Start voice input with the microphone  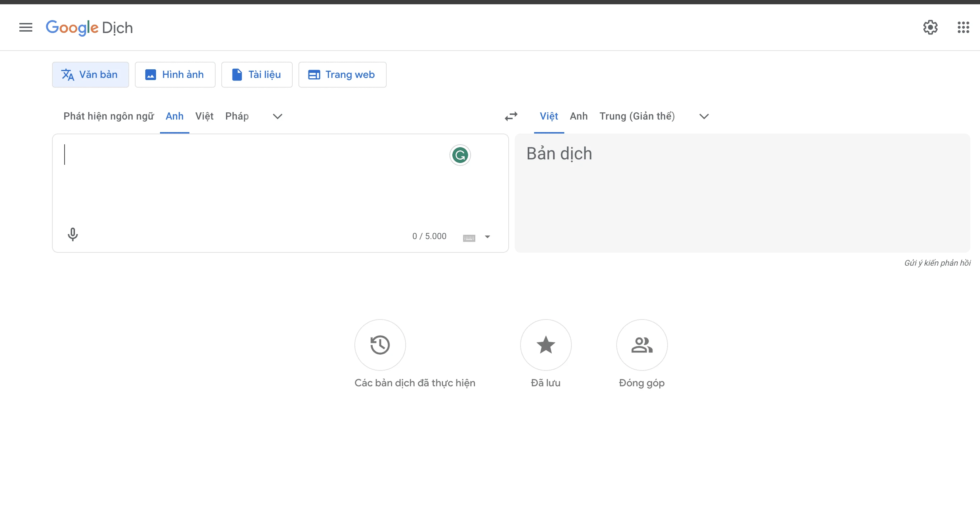(72, 234)
